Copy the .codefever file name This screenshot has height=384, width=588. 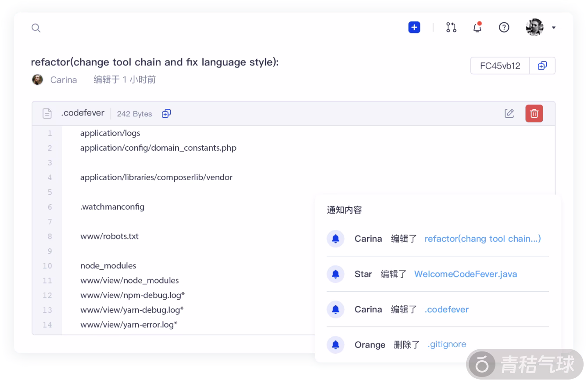[x=166, y=113]
